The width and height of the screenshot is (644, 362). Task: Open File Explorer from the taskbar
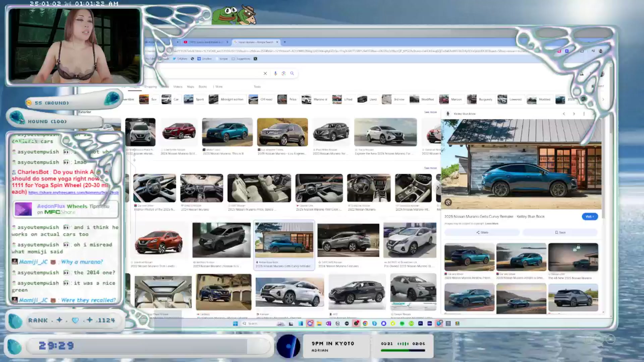click(319, 323)
